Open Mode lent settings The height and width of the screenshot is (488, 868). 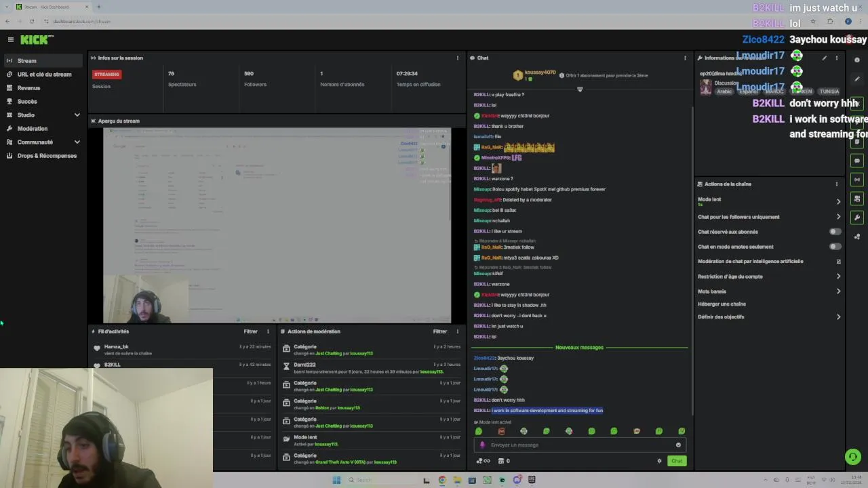tap(769, 201)
